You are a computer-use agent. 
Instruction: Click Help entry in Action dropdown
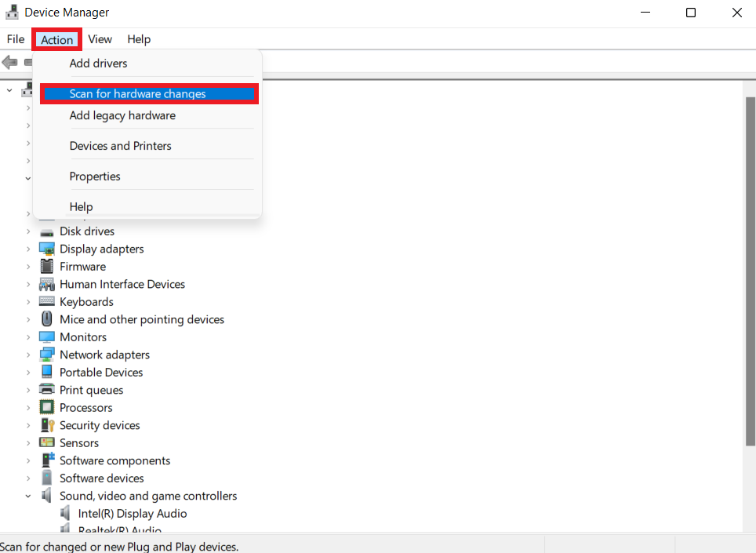81,206
